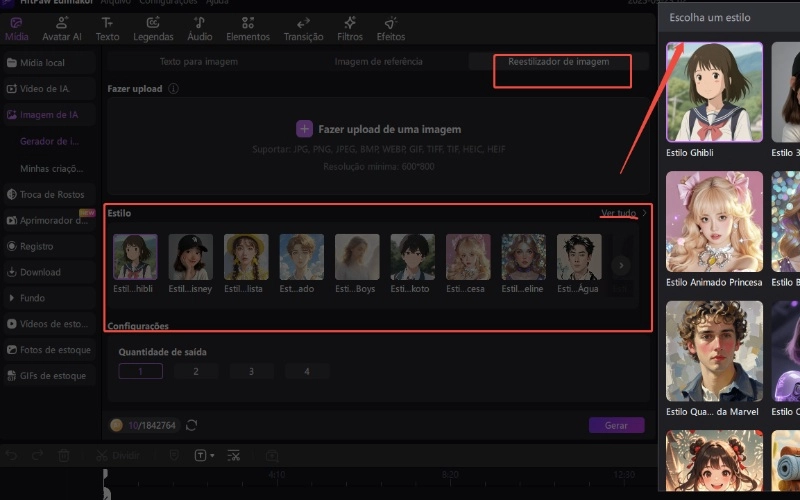The image size is (800, 500).
Task: Open GIFs de estoque
Action: [48, 376]
